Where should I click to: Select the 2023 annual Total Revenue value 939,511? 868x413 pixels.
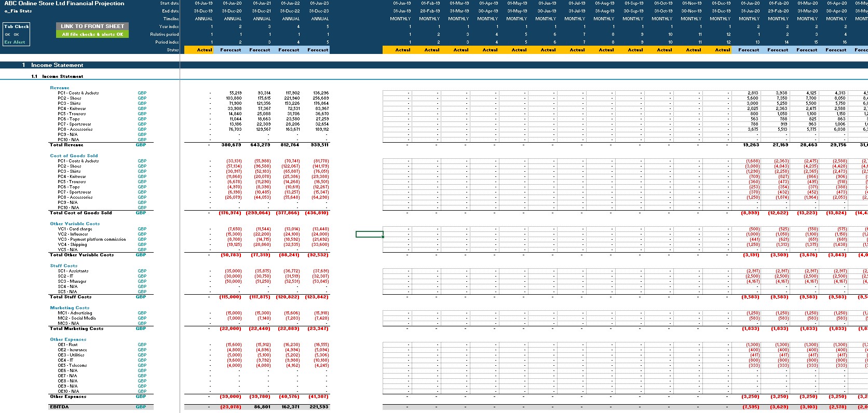[318, 145]
